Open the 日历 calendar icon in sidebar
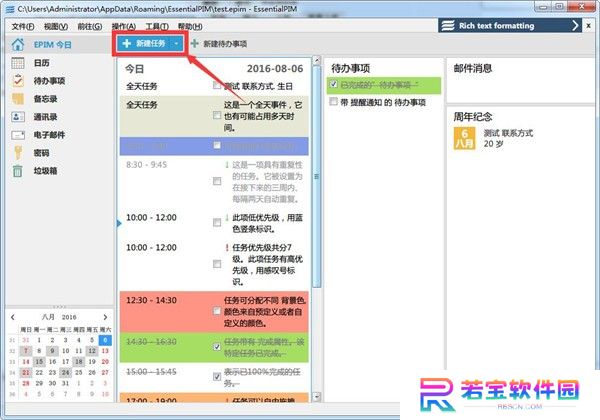 (18, 63)
